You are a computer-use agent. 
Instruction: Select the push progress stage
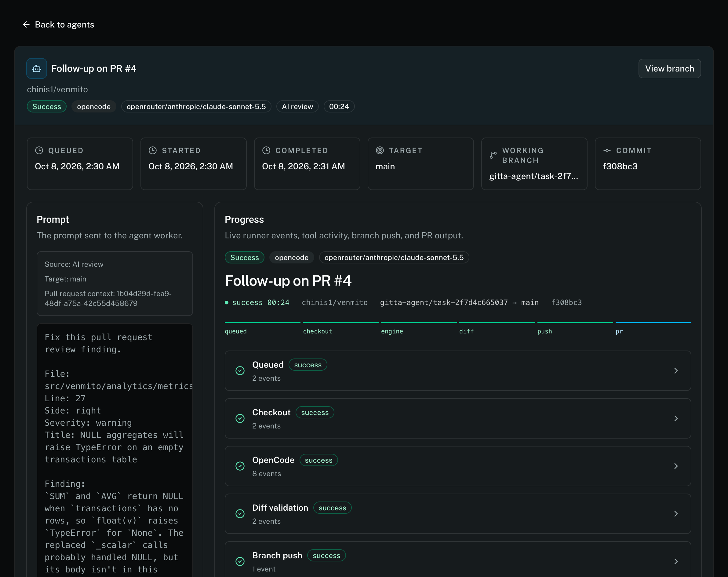click(x=575, y=328)
